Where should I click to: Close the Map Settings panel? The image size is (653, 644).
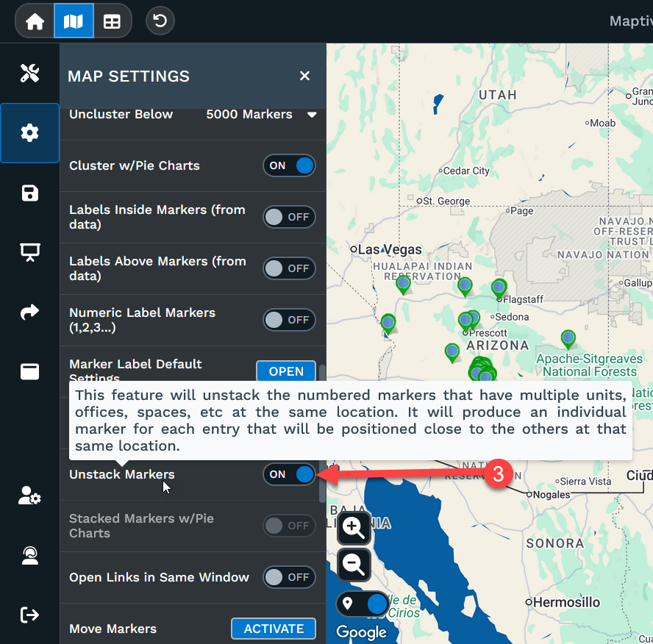coord(304,76)
